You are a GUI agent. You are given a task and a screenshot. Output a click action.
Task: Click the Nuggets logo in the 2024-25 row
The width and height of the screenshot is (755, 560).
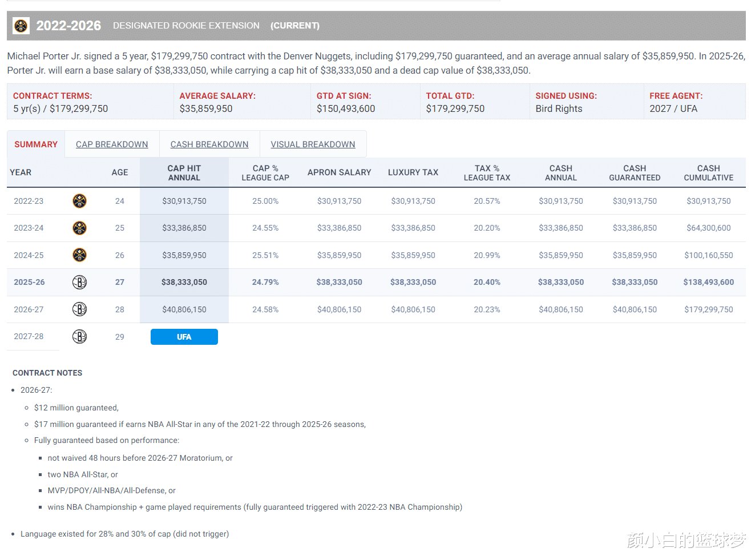pyautogui.click(x=79, y=255)
